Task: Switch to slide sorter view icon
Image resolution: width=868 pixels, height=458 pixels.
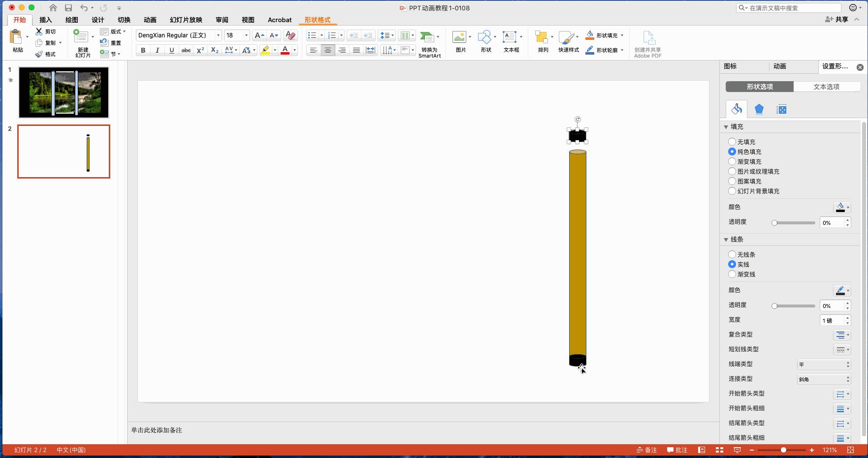Action: pos(719,450)
